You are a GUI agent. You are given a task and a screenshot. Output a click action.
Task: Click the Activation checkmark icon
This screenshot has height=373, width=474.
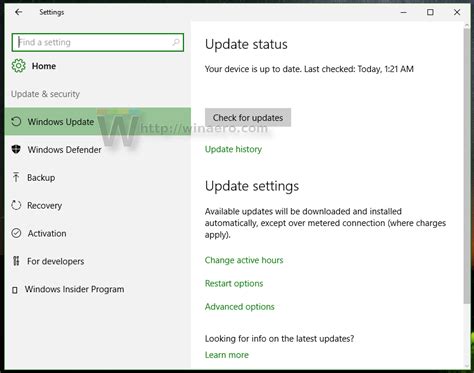click(16, 233)
